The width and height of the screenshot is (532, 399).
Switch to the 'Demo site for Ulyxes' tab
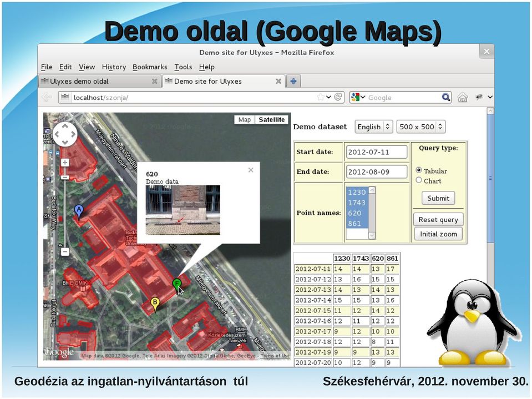click(224, 81)
